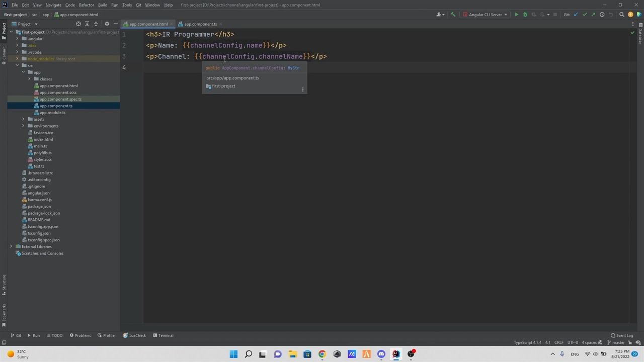This screenshot has height=362, width=644.
Task: Open the Angular CLI Server run configuration dropdown
Action: (x=485, y=15)
